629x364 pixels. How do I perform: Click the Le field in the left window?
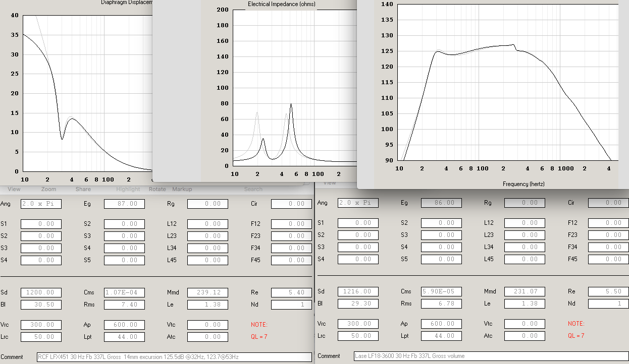point(207,305)
